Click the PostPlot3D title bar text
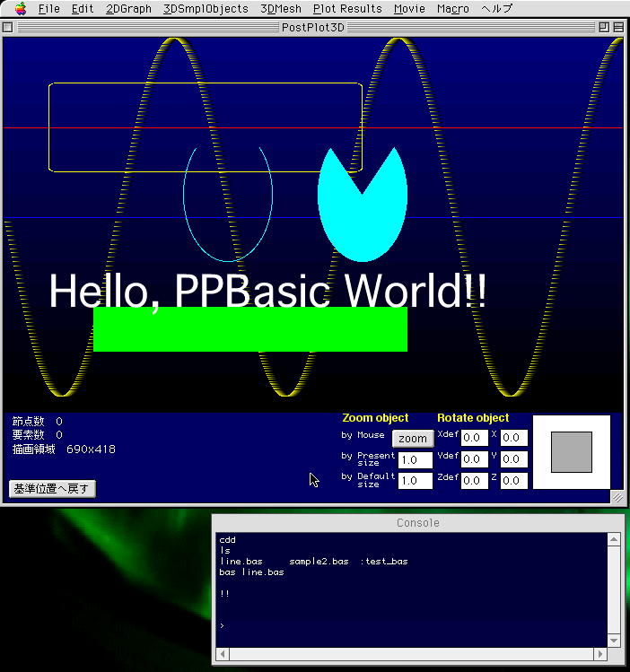 click(x=313, y=28)
